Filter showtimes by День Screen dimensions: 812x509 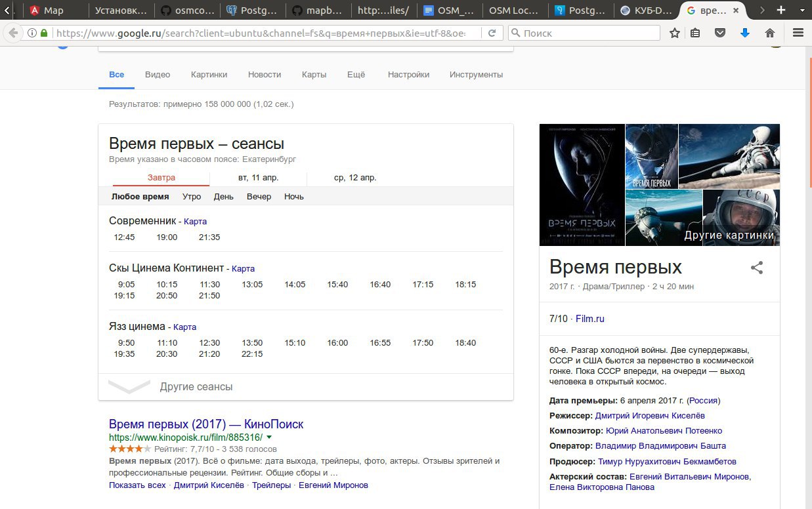coord(224,197)
